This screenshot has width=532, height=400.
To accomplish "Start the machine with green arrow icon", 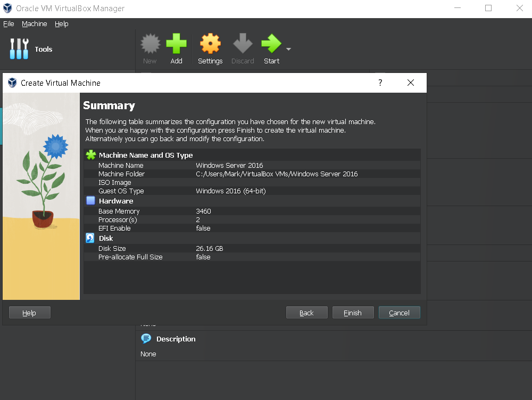I will 271,44.
